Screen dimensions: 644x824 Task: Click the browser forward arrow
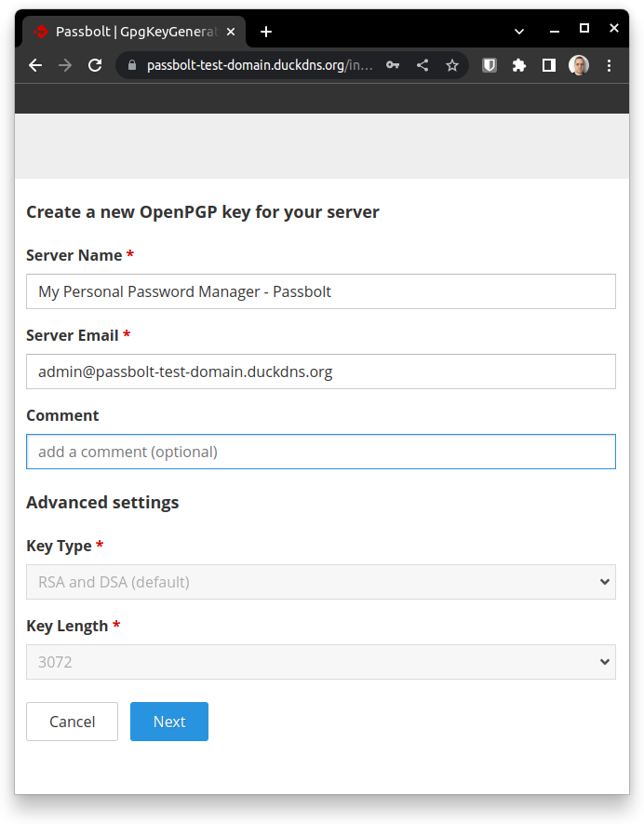pyautogui.click(x=65, y=65)
